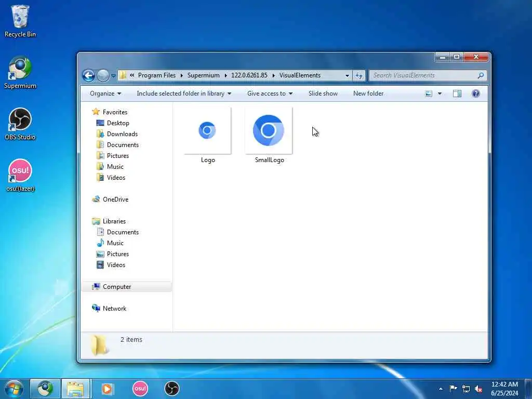Close the VisualElements Explorer window
This screenshot has height=399, width=532.
pos(476,57)
